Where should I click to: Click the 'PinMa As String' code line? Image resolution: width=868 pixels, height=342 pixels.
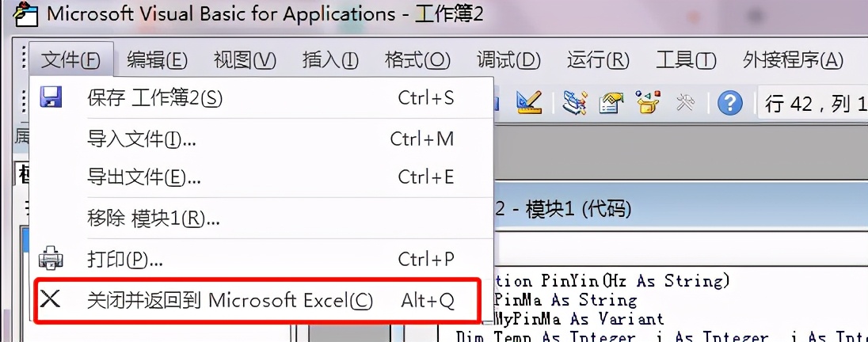click(x=565, y=301)
